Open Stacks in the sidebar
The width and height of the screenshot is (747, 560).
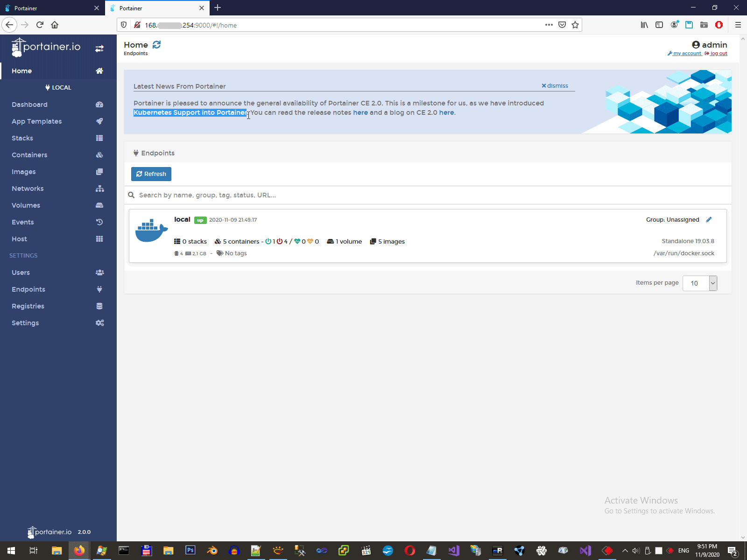tap(58, 138)
